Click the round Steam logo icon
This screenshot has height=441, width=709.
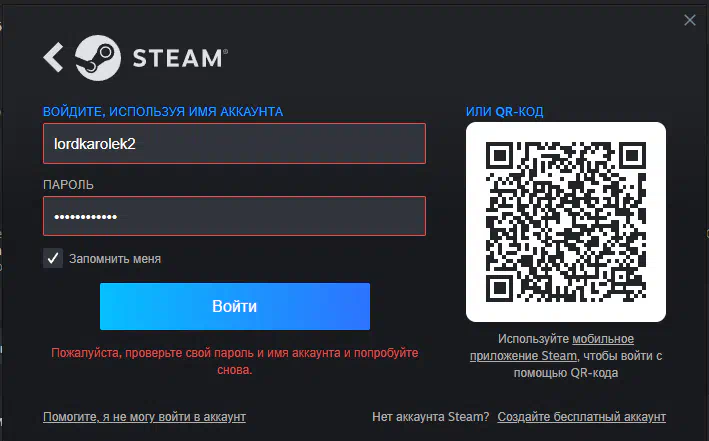(98, 58)
